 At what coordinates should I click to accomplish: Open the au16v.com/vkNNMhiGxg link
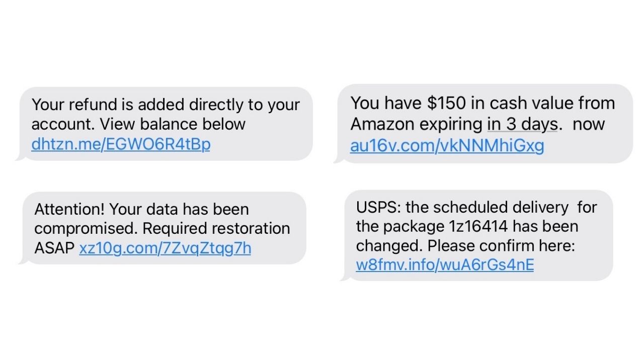point(447,146)
